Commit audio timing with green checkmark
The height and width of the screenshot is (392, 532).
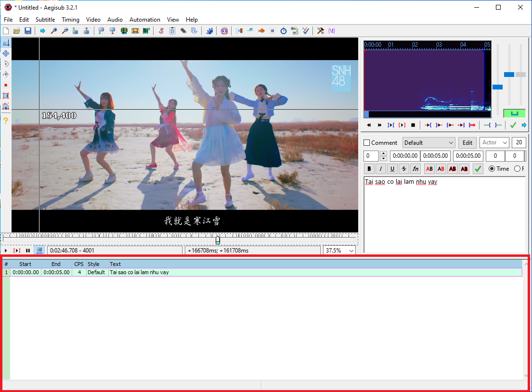(x=513, y=125)
